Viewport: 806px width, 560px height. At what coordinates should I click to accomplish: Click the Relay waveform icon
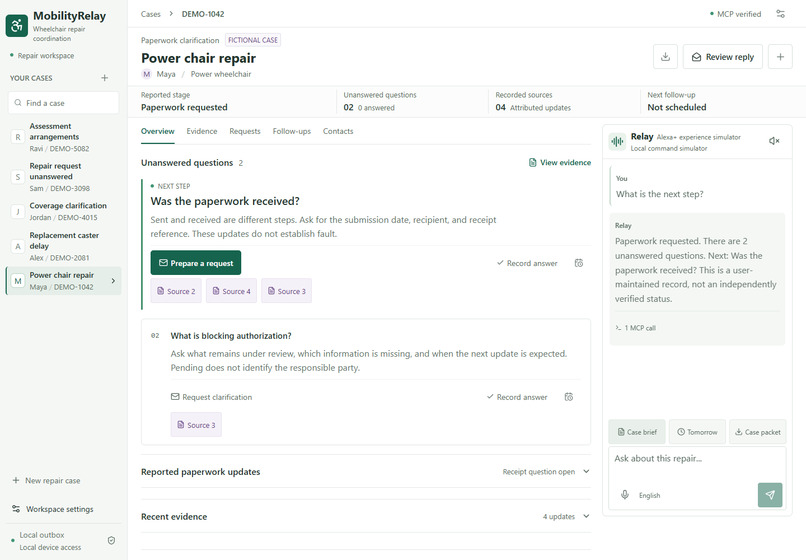[x=617, y=141]
